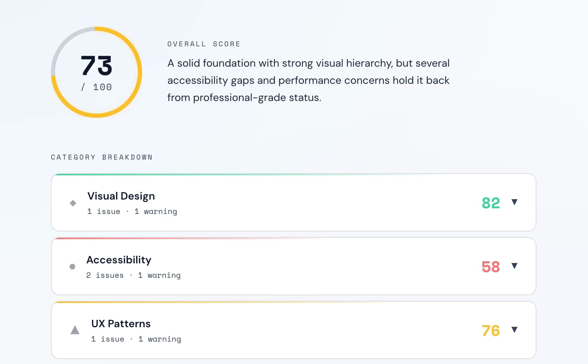
Task: Toggle open the Visual Design card
Action: (x=294, y=202)
